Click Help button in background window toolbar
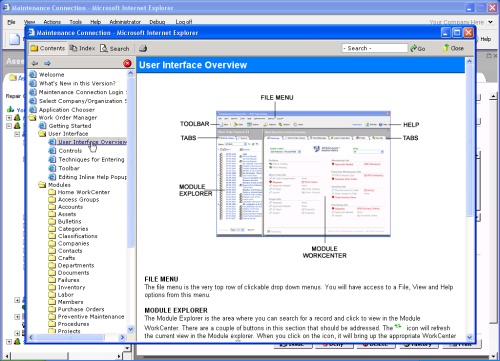The height and width of the screenshot is (361, 500). pos(486,39)
